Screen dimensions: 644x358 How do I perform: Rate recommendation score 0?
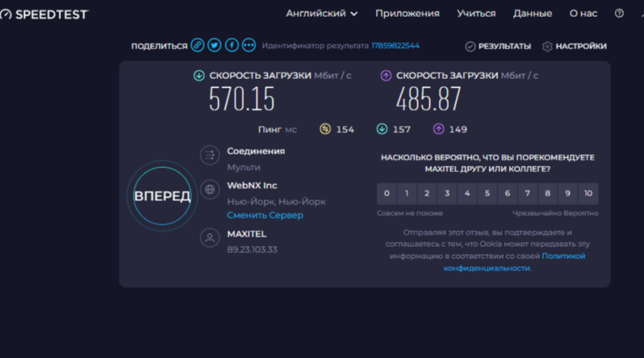point(386,193)
